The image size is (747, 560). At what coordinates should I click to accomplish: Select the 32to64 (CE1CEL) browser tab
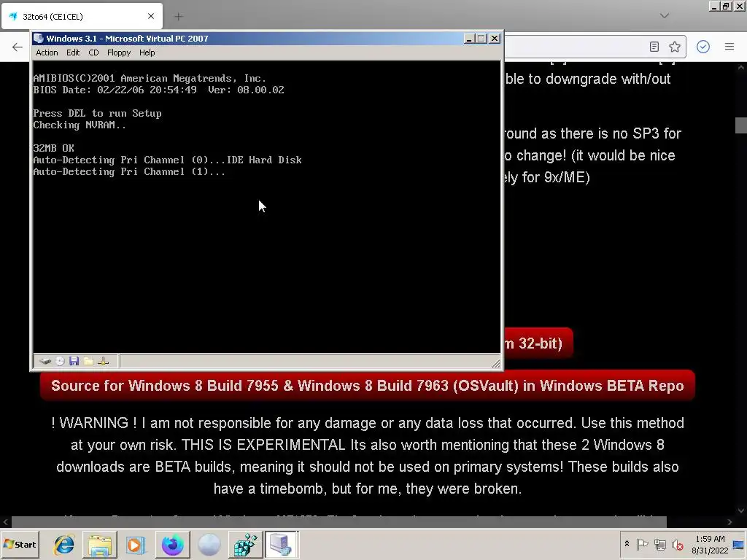click(x=82, y=17)
